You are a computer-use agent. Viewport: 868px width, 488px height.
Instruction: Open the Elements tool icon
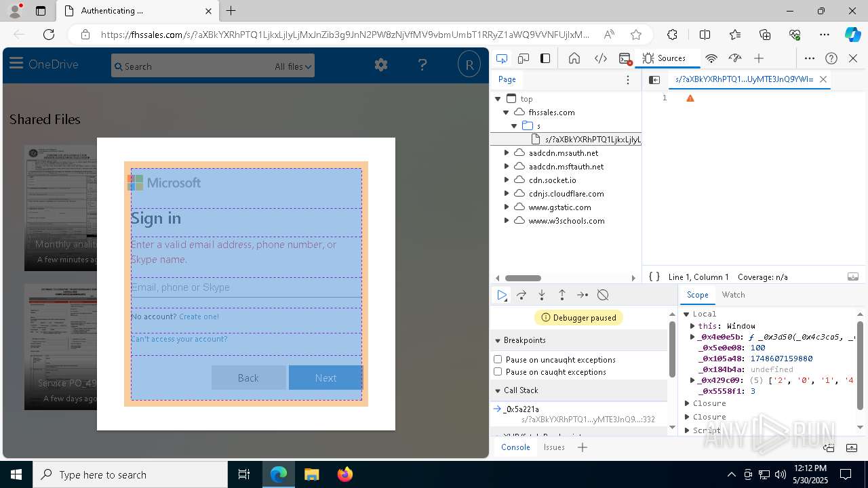click(x=600, y=58)
